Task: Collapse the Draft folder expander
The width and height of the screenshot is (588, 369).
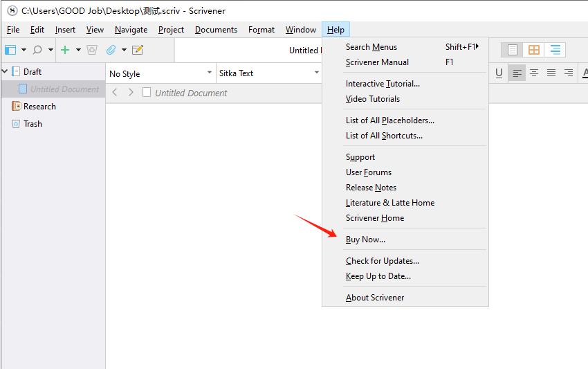Action: pos(5,71)
